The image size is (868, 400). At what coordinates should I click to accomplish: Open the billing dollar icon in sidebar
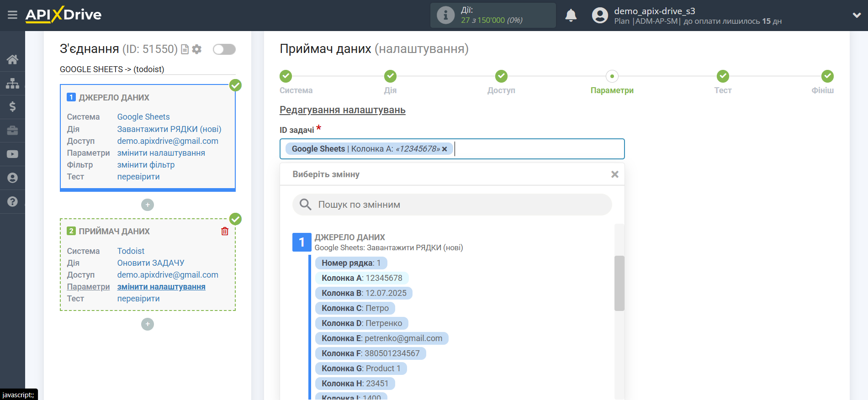coord(12,107)
